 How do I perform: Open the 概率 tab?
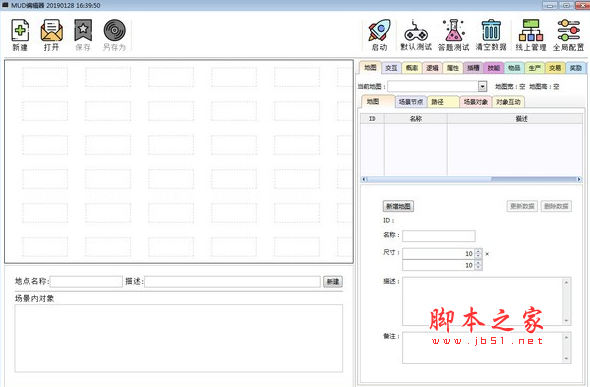coord(412,68)
